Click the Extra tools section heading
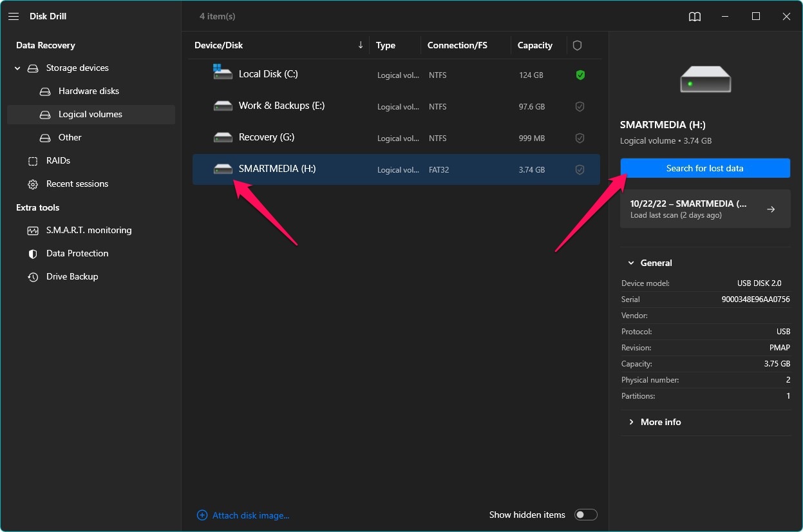 37,208
